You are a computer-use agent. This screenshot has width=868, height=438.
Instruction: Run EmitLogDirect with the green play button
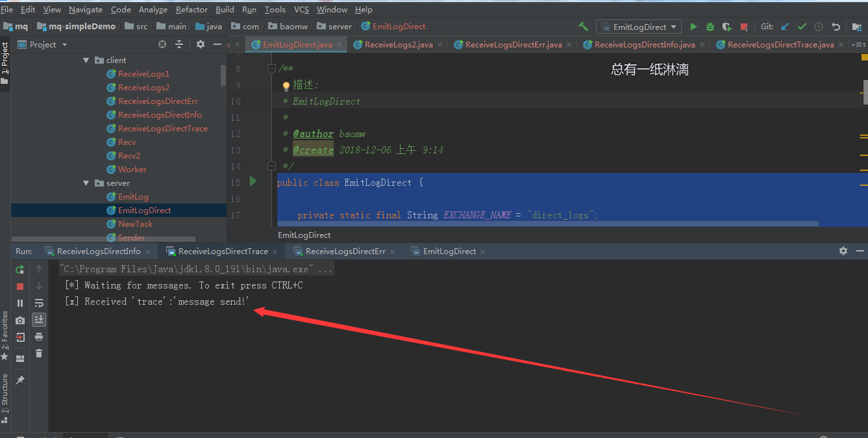pos(693,27)
